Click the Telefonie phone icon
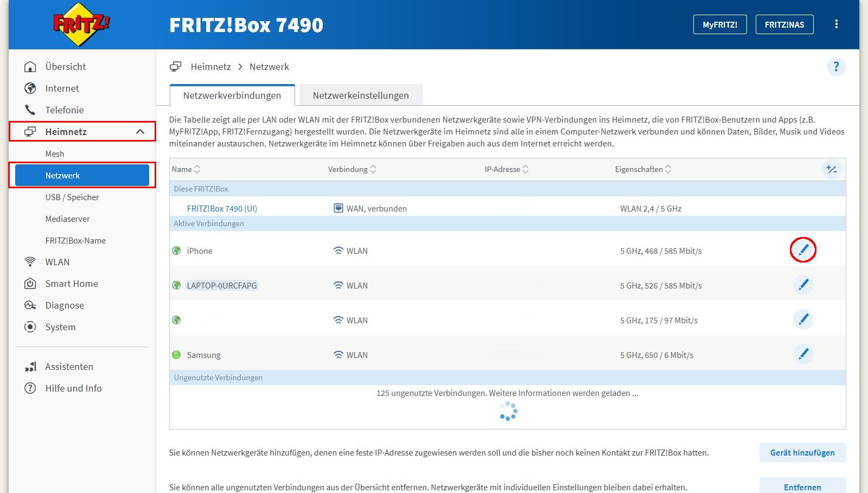This screenshot has width=868, height=493. pyautogui.click(x=30, y=110)
